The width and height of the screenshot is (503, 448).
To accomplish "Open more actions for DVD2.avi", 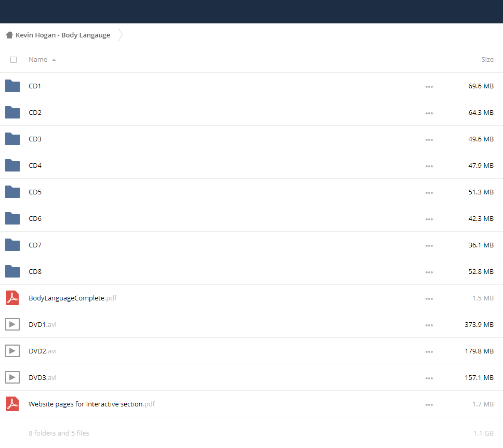I will coord(429,352).
